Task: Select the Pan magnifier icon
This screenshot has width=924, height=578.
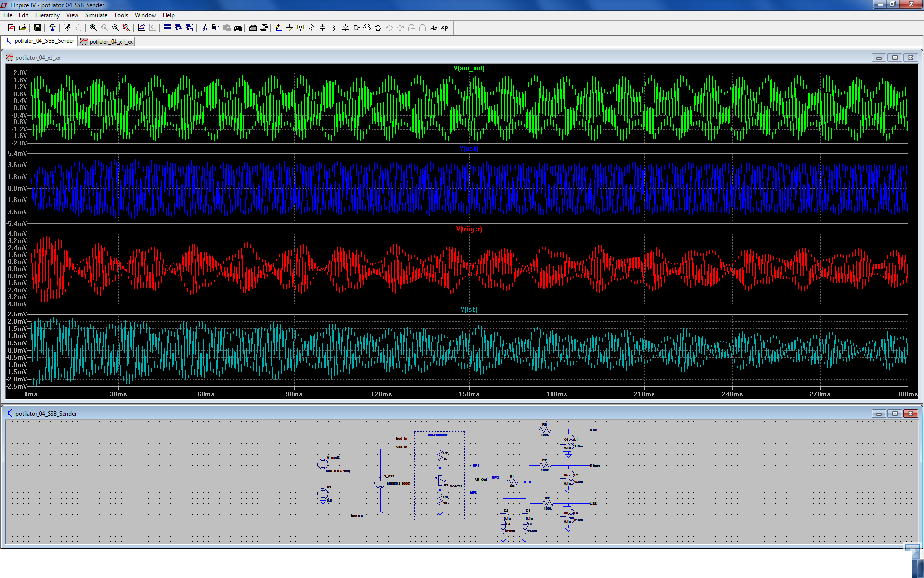Action: (104, 28)
